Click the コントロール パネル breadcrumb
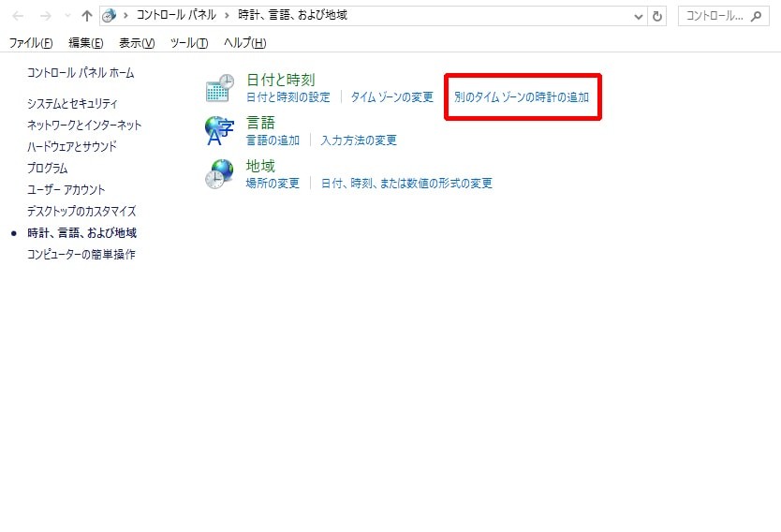The width and height of the screenshot is (781, 532). point(176,15)
